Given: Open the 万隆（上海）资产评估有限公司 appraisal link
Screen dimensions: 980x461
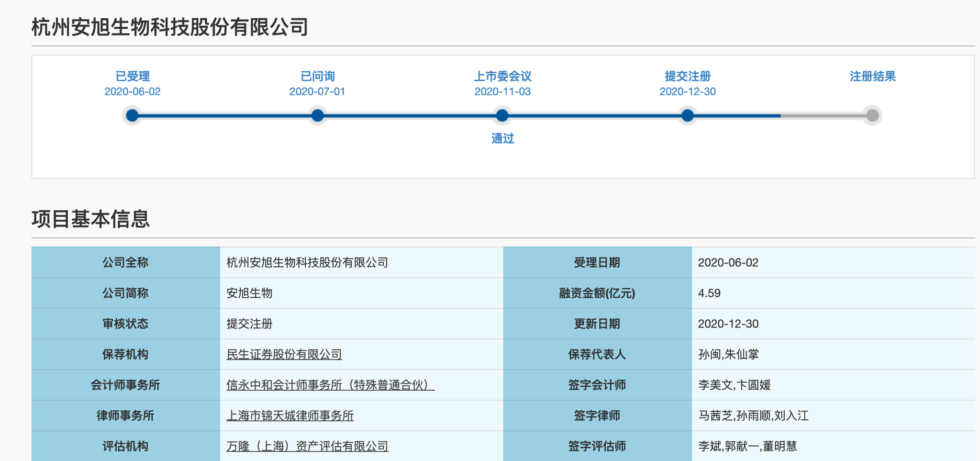Looking at the screenshot, I should [x=307, y=446].
